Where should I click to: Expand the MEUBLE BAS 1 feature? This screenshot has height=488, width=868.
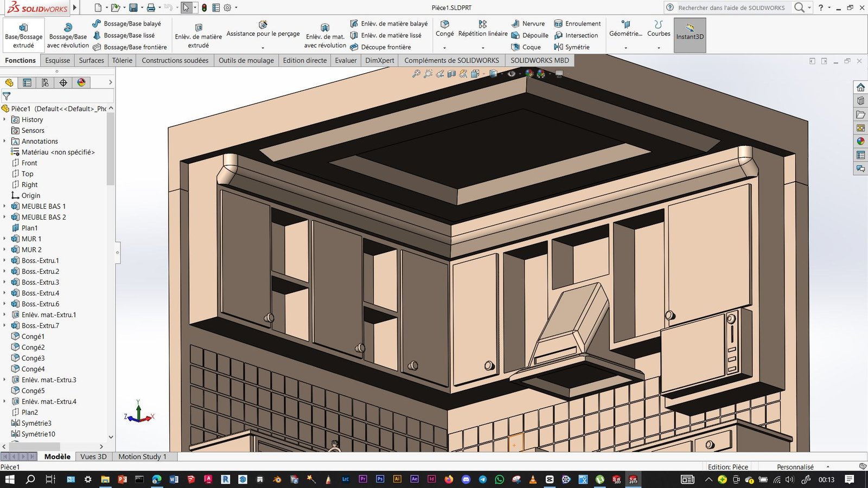tap(4, 206)
